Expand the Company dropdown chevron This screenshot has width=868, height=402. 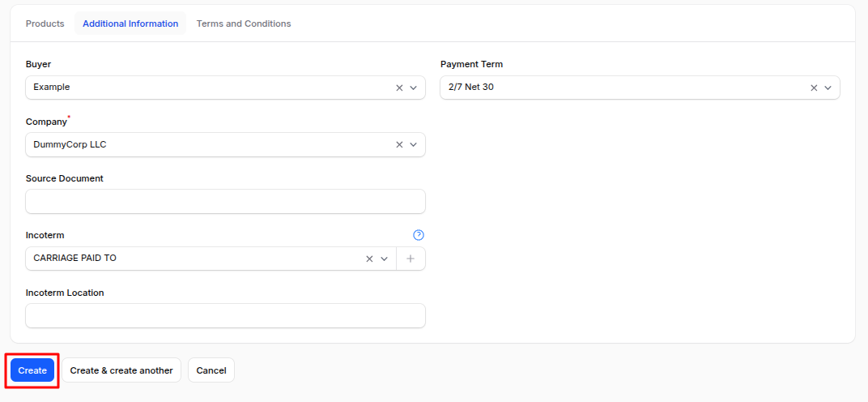pyautogui.click(x=414, y=145)
